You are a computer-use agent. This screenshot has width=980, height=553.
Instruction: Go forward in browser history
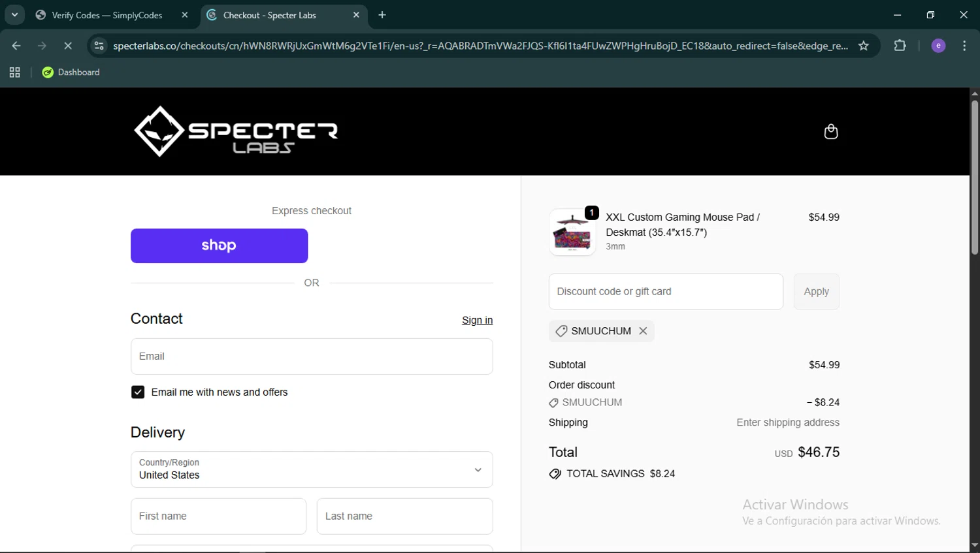click(x=42, y=46)
